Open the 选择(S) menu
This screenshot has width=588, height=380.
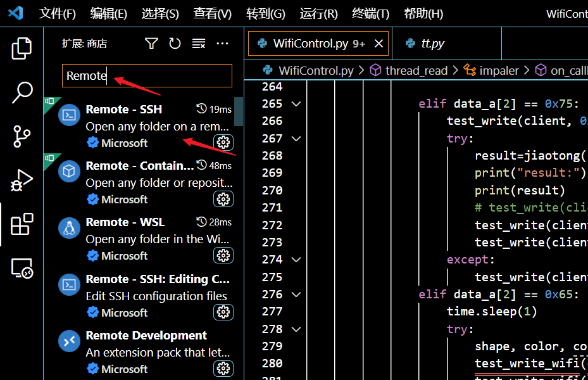click(x=160, y=14)
